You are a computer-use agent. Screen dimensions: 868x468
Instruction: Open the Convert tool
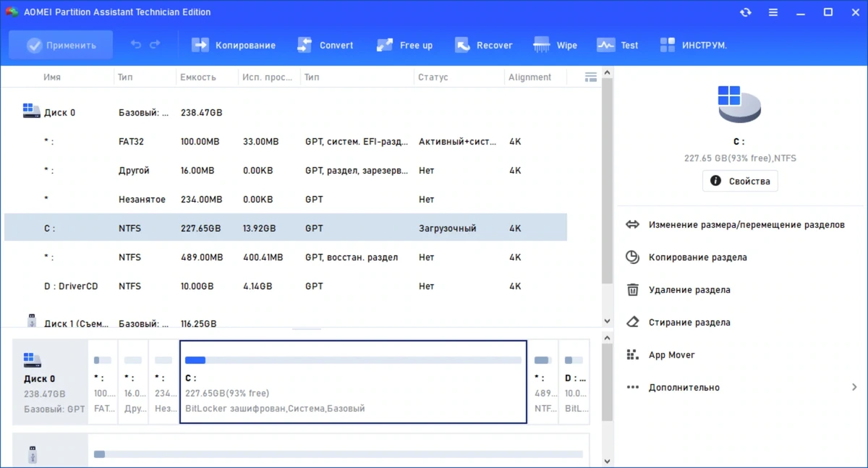tap(325, 45)
